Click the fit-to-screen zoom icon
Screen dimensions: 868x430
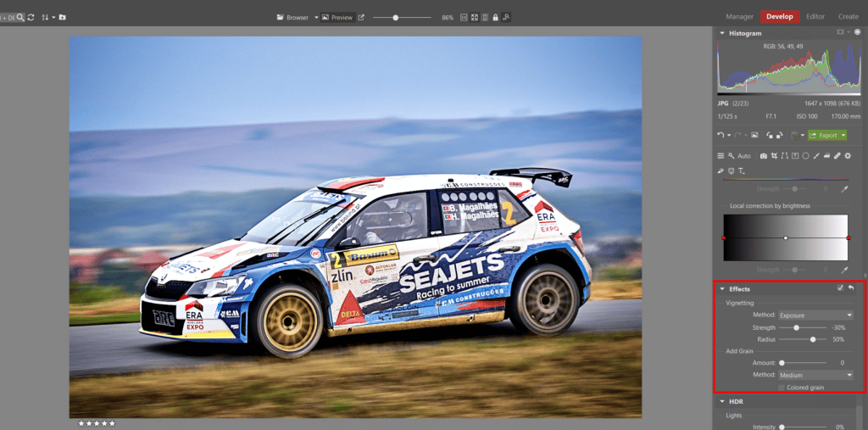coord(475,17)
